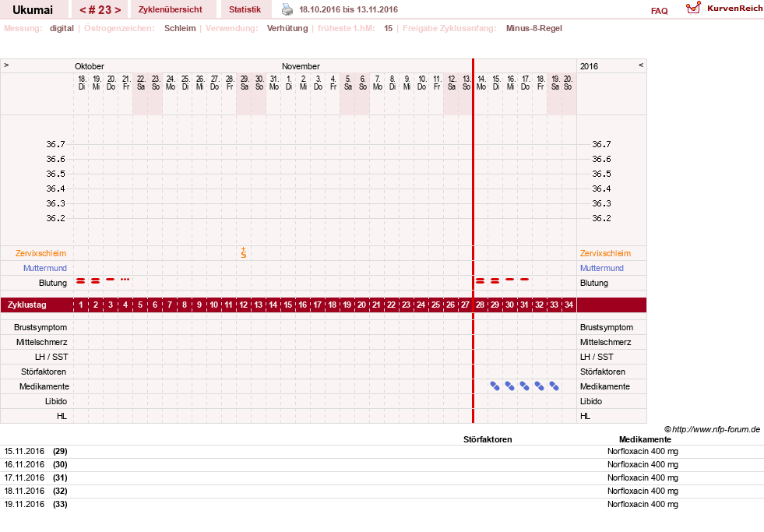Click the Schleim estrogen sign value

coord(180,28)
